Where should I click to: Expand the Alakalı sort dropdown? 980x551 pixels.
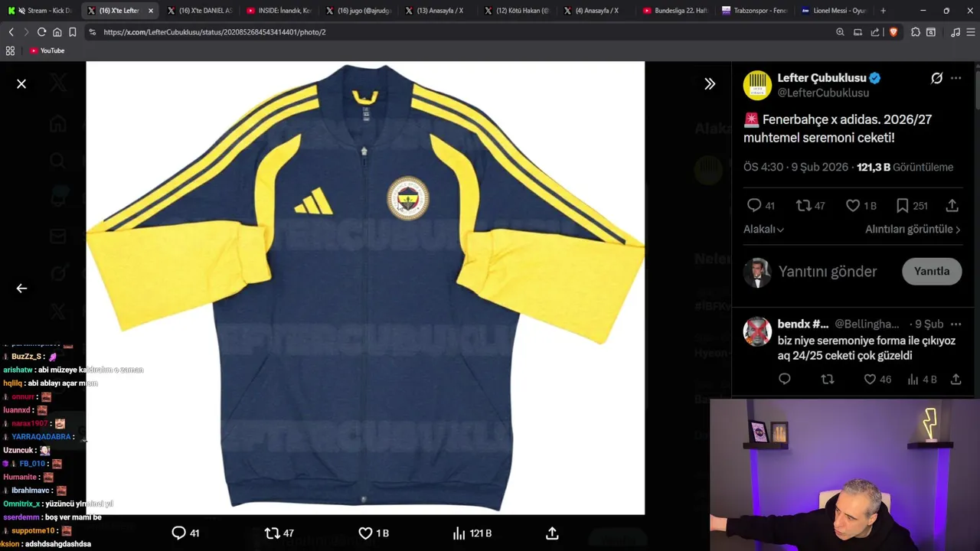point(763,229)
